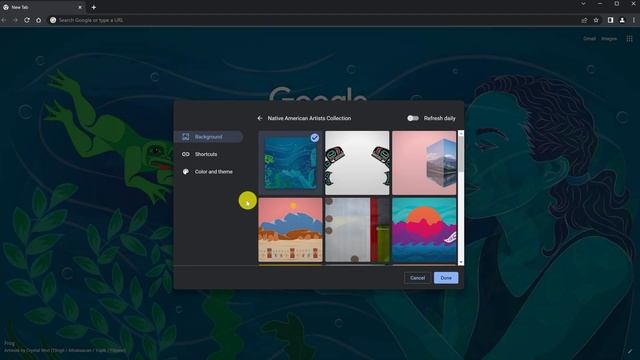Select the gray and red stripe thumbnail
The height and width of the screenshot is (360, 640).
pos(357,230)
